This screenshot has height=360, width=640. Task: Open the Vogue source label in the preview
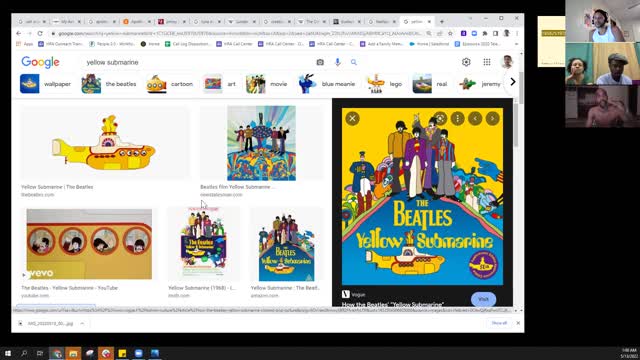(x=354, y=294)
